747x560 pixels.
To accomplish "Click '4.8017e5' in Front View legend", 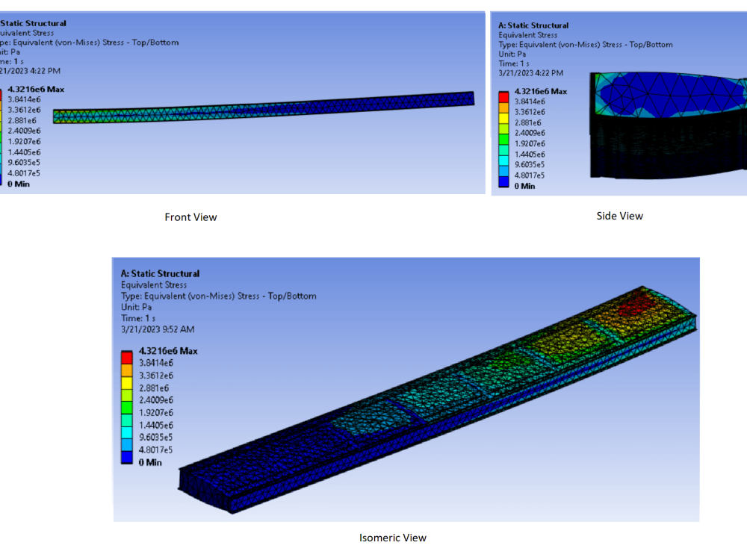I will tap(24, 173).
